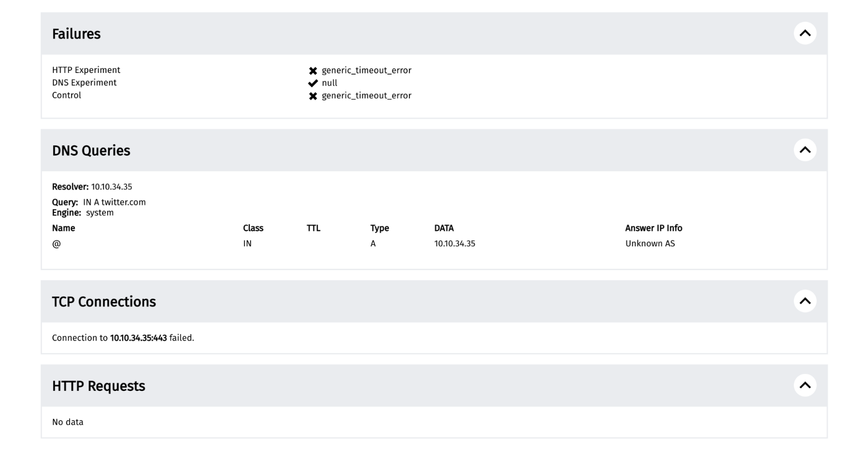The height and width of the screenshot is (450, 868).
Task: Click the X icon on the Control row
Action: point(313,96)
